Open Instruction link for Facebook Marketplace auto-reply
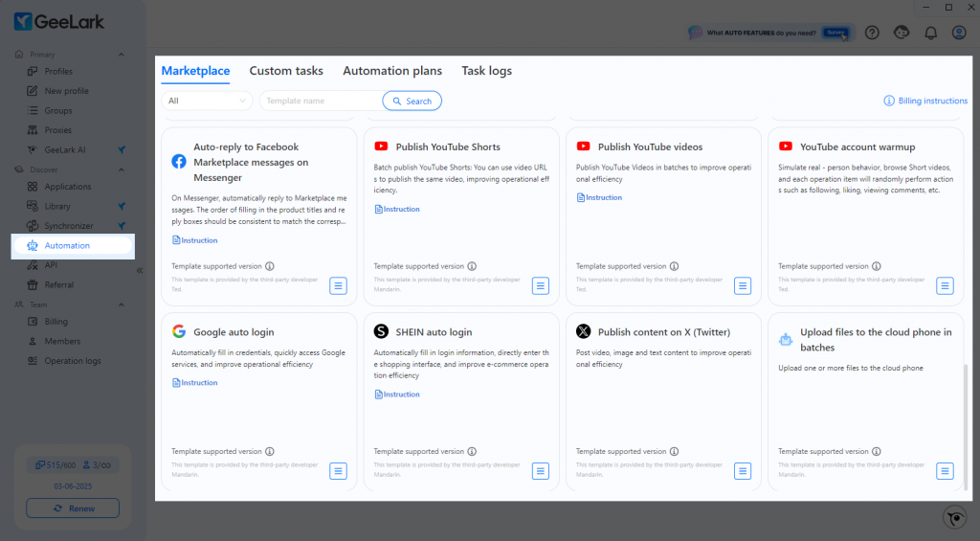 coord(195,240)
